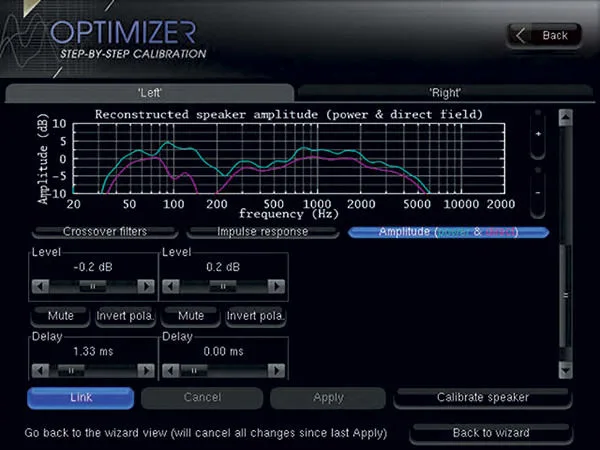Show the Crossover filters graph
Image resolution: width=600 pixels, height=450 pixels.
click(x=105, y=232)
